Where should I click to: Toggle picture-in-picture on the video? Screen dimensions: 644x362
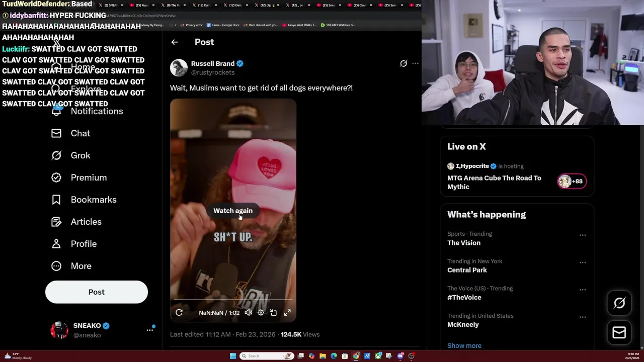click(x=273, y=313)
